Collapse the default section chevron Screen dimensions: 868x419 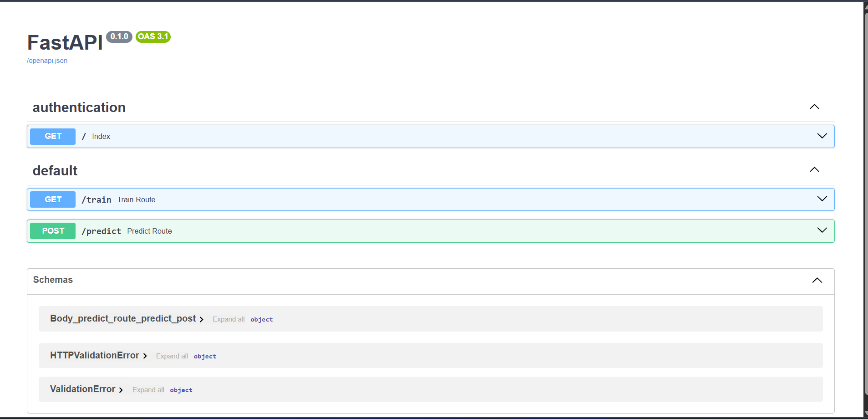[x=814, y=170]
